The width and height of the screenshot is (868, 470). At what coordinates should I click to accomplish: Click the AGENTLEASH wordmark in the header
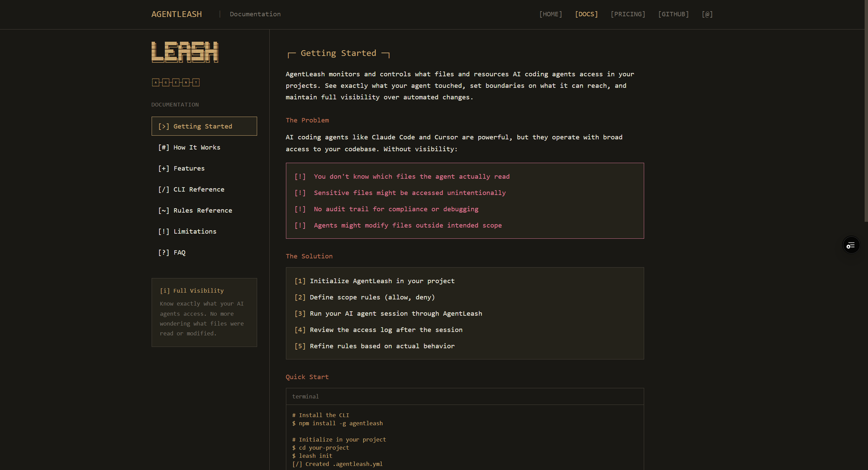(177, 14)
